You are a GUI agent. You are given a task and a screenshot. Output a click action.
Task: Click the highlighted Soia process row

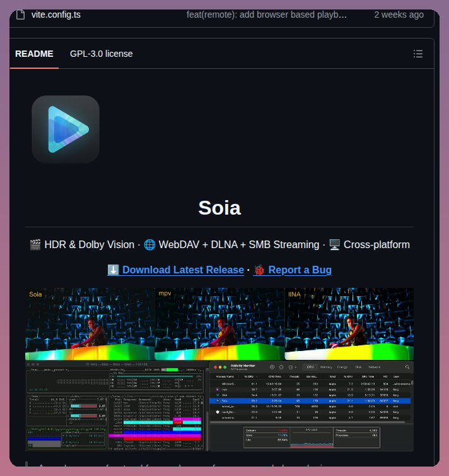(310, 401)
